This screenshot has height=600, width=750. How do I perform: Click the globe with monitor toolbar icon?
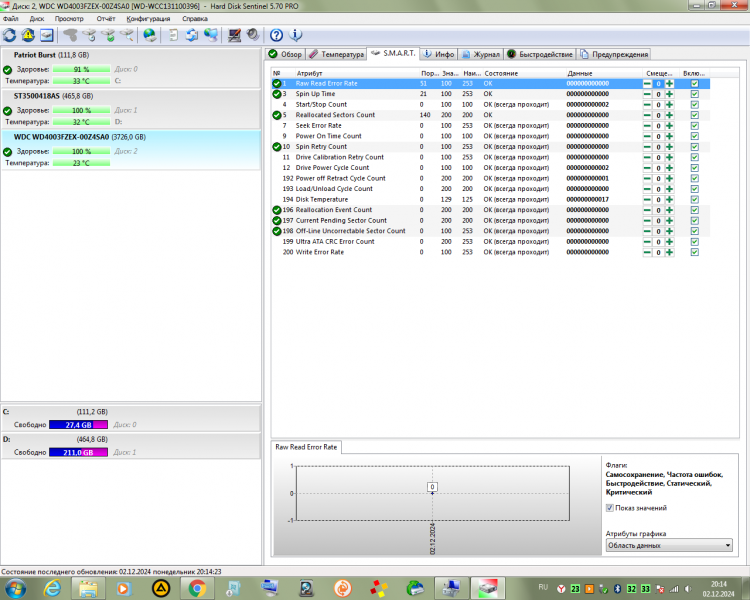211,35
